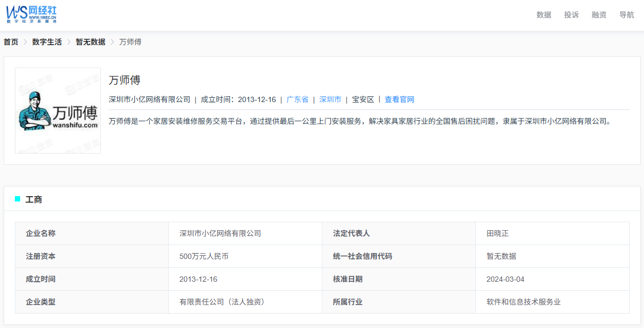Select 万师傅 breadcrumb text
Screen dimensions: 644x328
(x=130, y=41)
